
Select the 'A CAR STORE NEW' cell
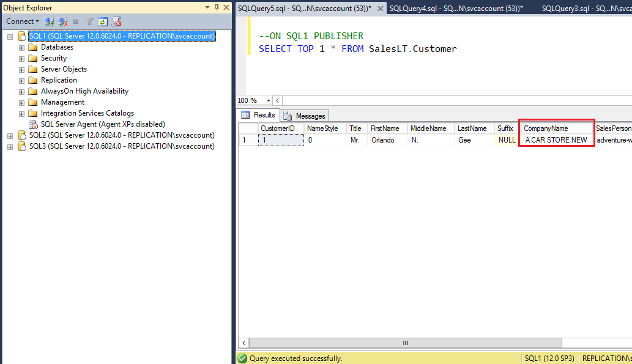pos(556,140)
